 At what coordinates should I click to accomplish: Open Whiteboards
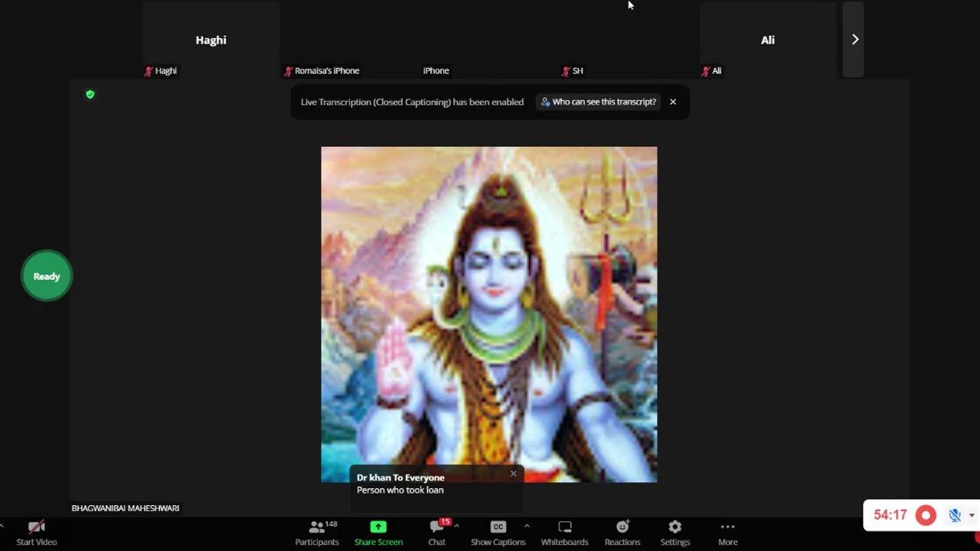click(x=565, y=533)
